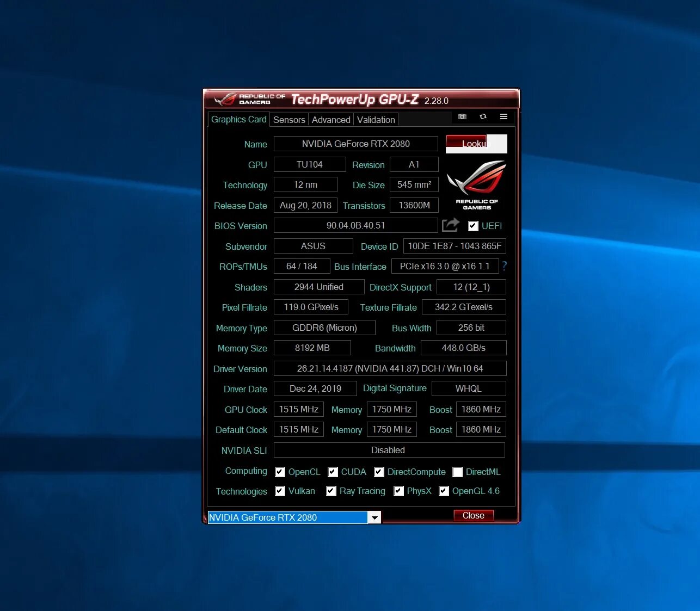Open the Advanced tab

click(x=331, y=120)
